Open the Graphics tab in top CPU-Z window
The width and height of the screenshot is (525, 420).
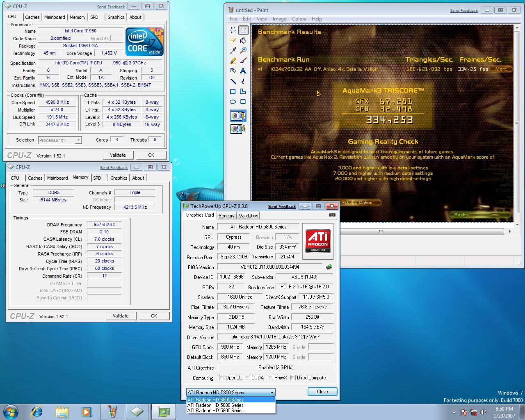point(116,17)
